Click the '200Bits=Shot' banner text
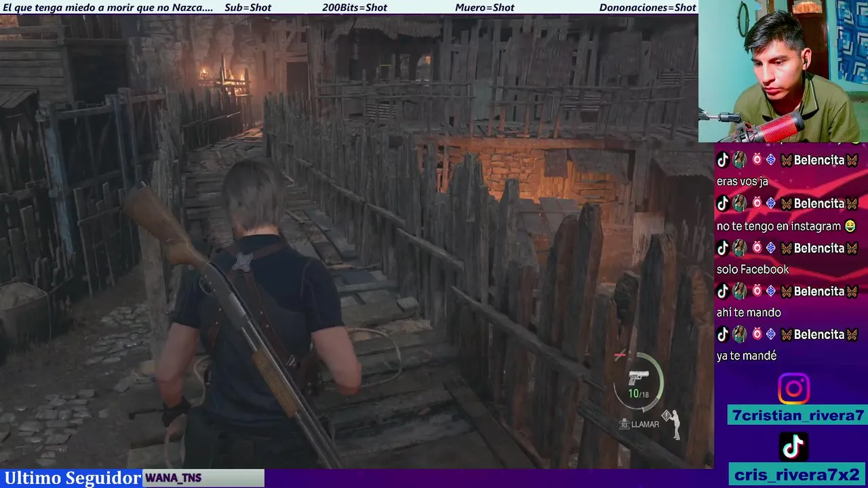 click(355, 7)
